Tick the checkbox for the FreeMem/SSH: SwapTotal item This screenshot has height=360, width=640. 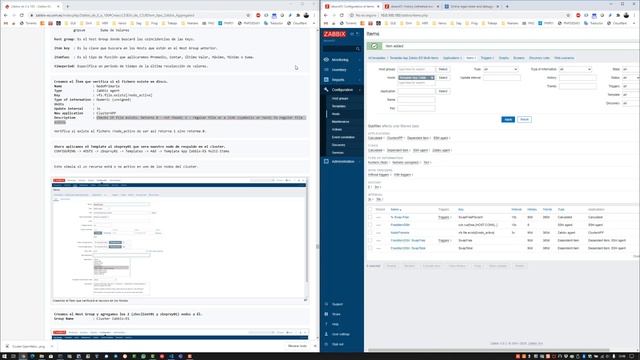370,248
